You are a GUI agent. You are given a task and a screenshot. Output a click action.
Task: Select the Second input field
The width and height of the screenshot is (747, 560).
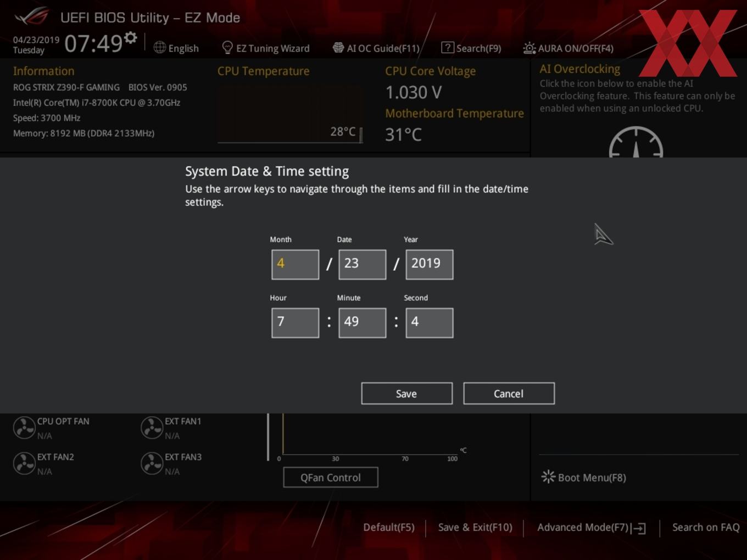coord(429,322)
